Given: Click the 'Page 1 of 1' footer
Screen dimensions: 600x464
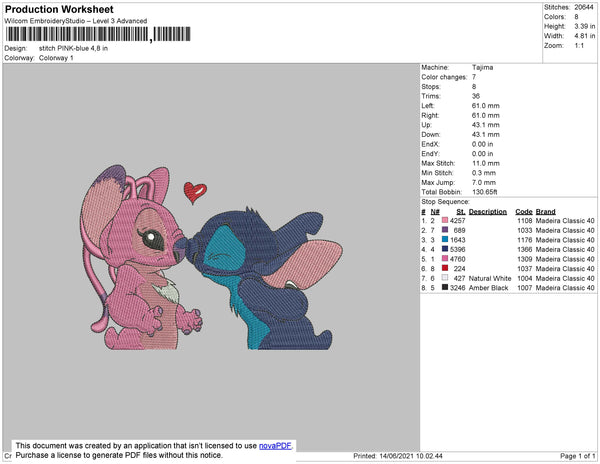Looking at the screenshot, I should coord(577,456).
